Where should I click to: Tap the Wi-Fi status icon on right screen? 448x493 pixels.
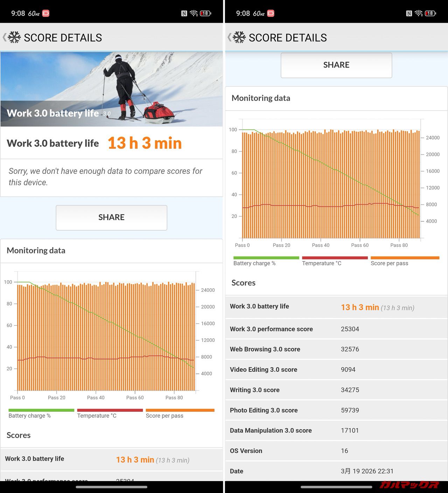(419, 13)
